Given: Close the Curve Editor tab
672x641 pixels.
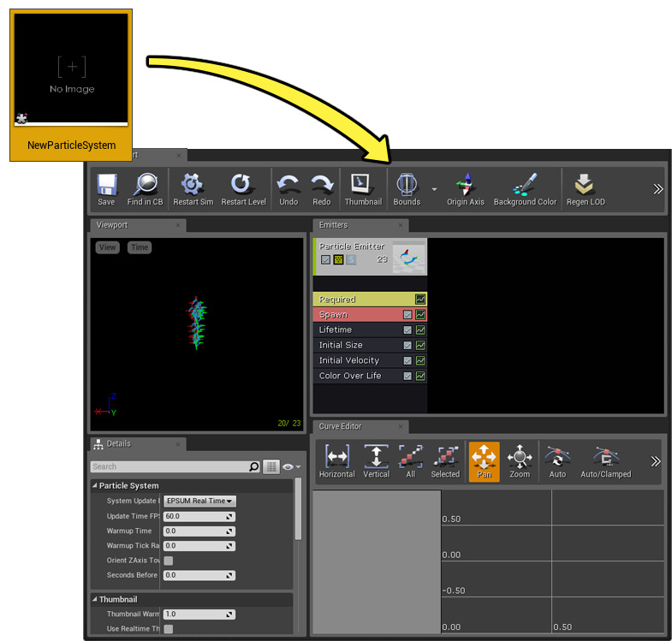Looking at the screenshot, I should tap(401, 426).
